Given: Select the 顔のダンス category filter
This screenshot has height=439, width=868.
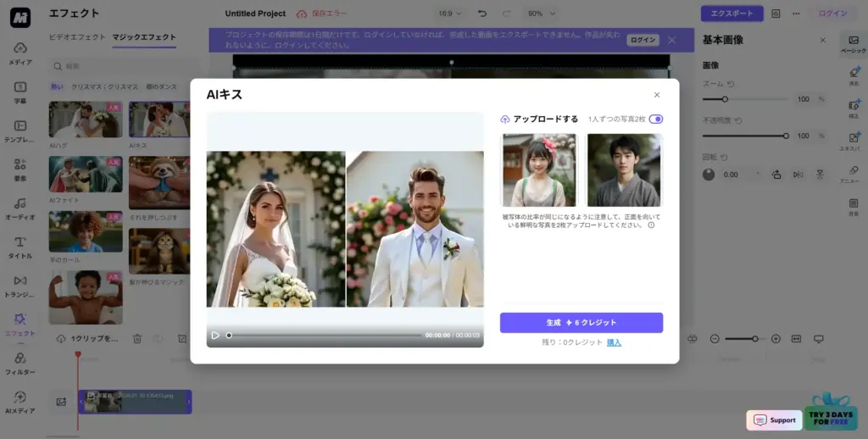Looking at the screenshot, I should coord(162,87).
